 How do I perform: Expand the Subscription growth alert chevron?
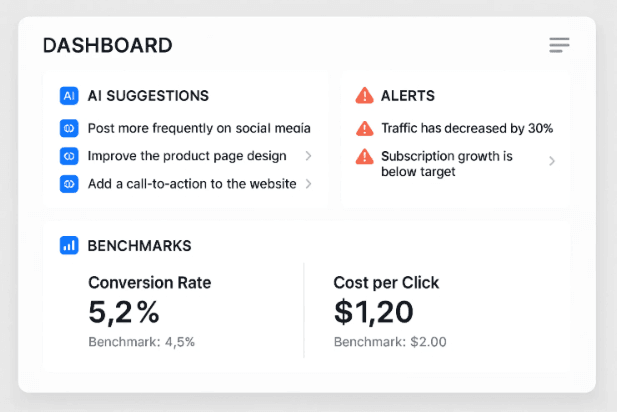coord(552,161)
